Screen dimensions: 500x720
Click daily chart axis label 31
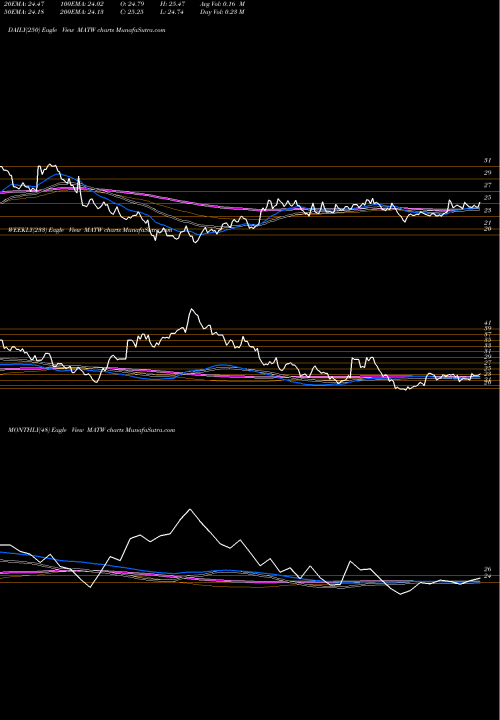(487, 160)
